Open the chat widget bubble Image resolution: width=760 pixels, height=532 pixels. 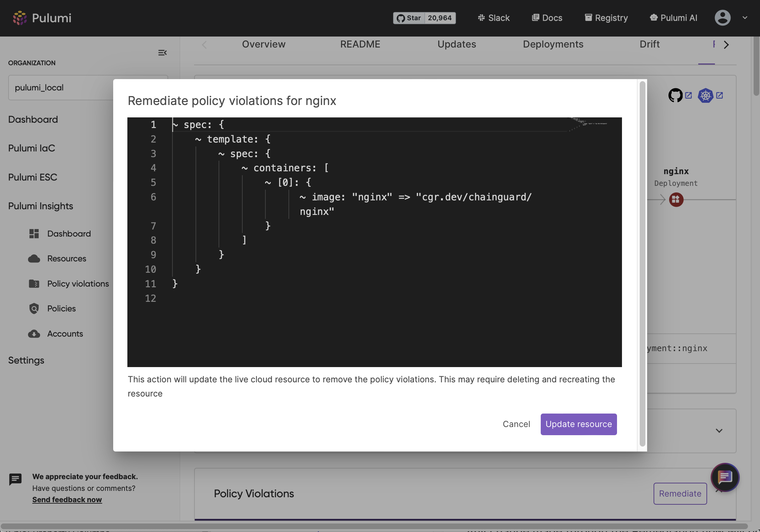725,477
